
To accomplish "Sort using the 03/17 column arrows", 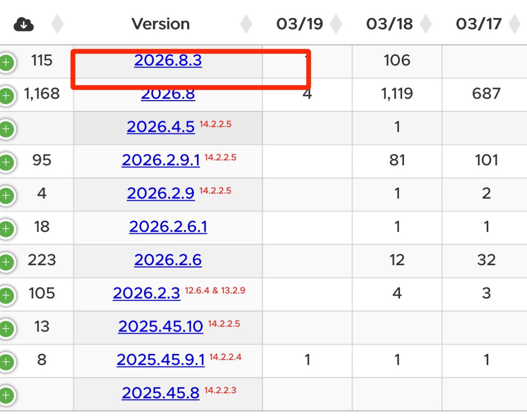I will click(515, 24).
